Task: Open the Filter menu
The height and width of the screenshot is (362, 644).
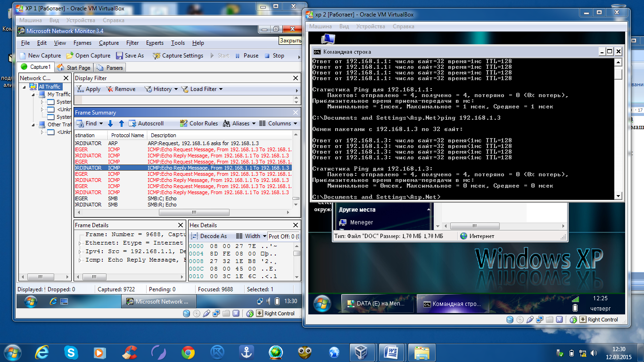Action: tap(132, 43)
